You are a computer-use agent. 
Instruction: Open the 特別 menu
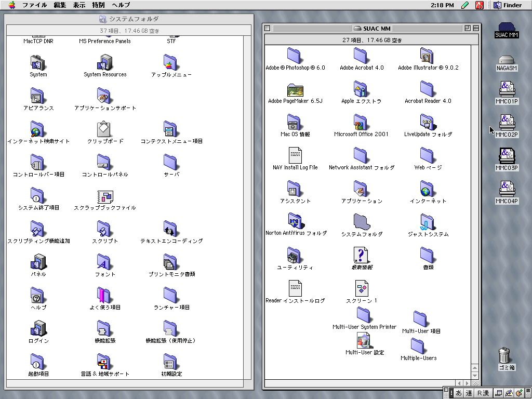click(x=98, y=5)
